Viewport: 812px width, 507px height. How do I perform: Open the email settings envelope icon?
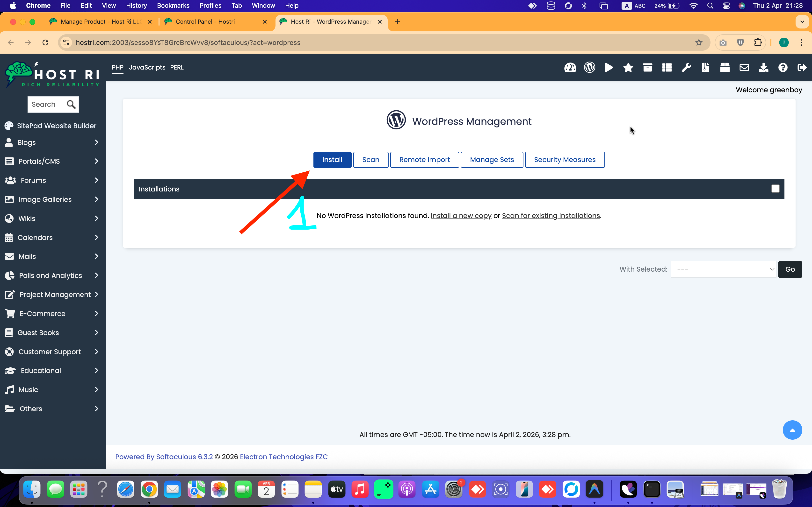pos(744,68)
